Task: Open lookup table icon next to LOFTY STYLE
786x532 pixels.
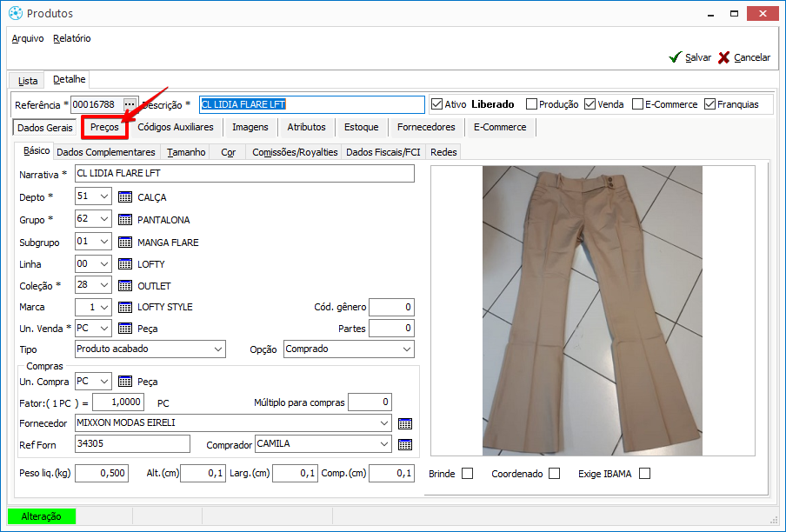Action: pyautogui.click(x=125, y=307)
